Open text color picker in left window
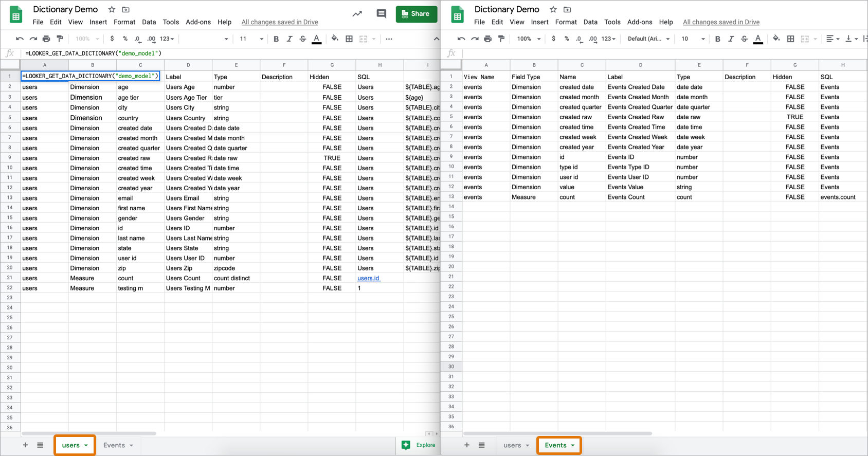Screen dimensions: 868x456 coord(317,39)
